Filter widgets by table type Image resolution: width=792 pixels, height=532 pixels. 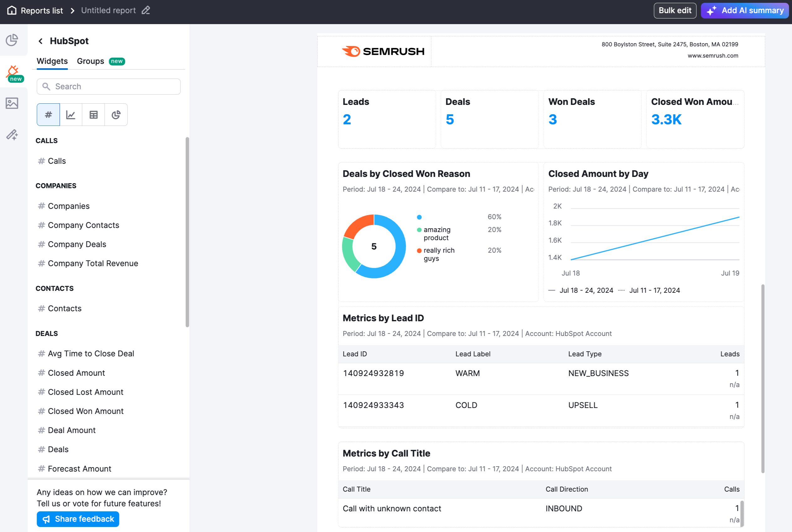point(93,115)
